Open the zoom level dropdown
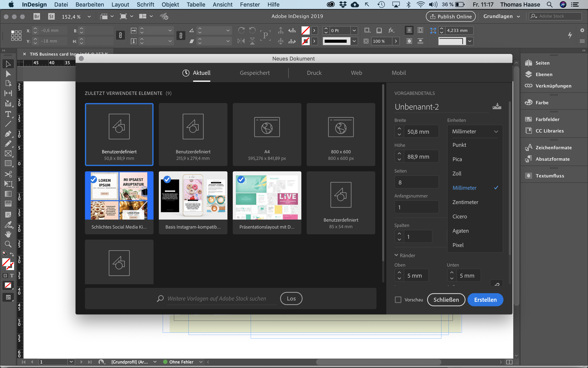This screenshot has width=588, height=368. [x=89, y=17]
